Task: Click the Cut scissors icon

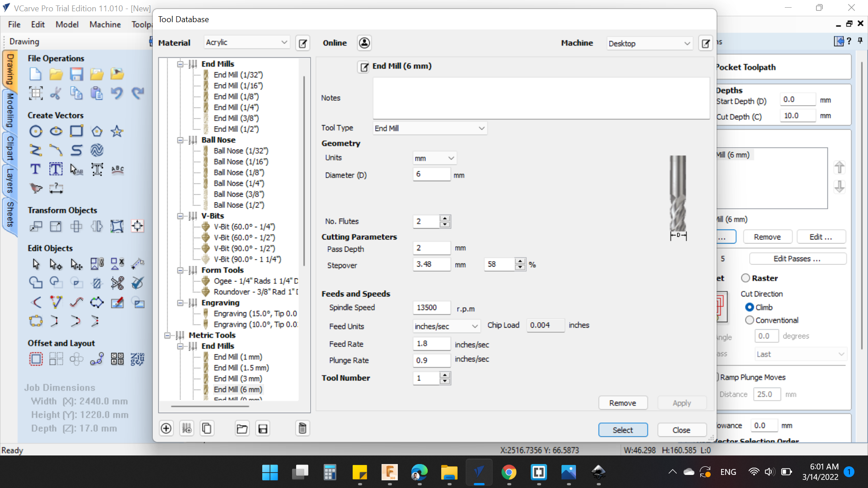Action: point(56,93)
